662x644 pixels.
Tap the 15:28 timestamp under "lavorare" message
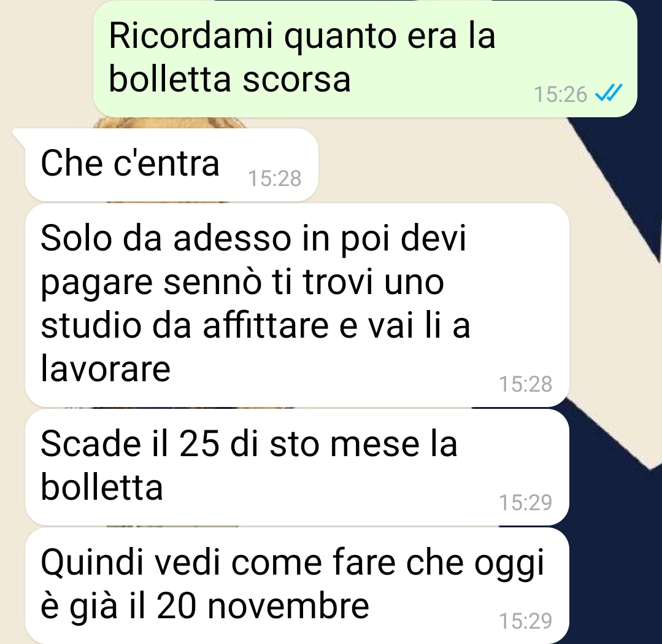tap(526, 384)
